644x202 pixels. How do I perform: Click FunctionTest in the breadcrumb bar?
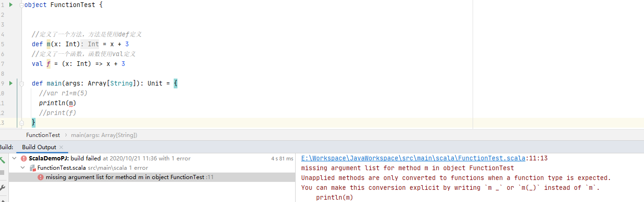click(x=43, y=135)
